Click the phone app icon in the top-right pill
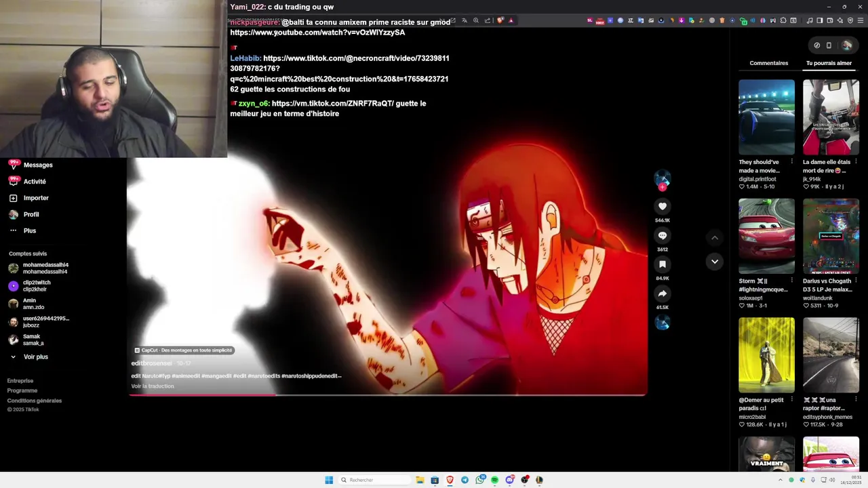 coord(829,45)
